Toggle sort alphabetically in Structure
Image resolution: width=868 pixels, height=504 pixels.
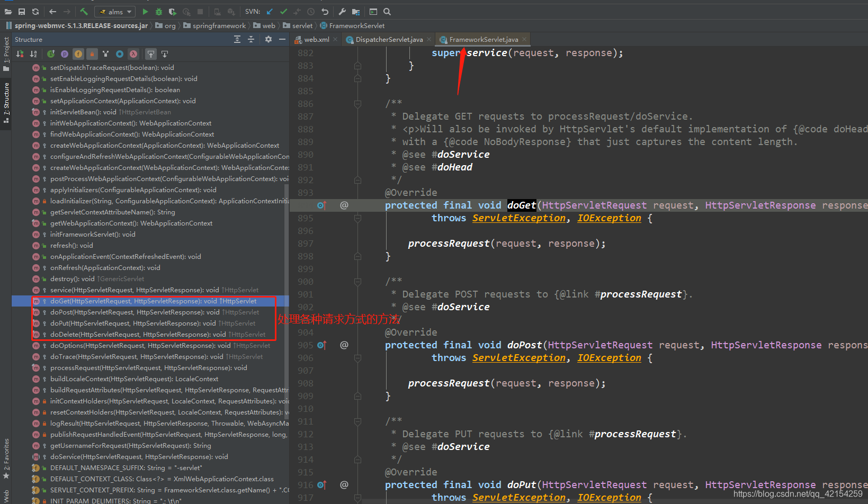pos(33,54)
